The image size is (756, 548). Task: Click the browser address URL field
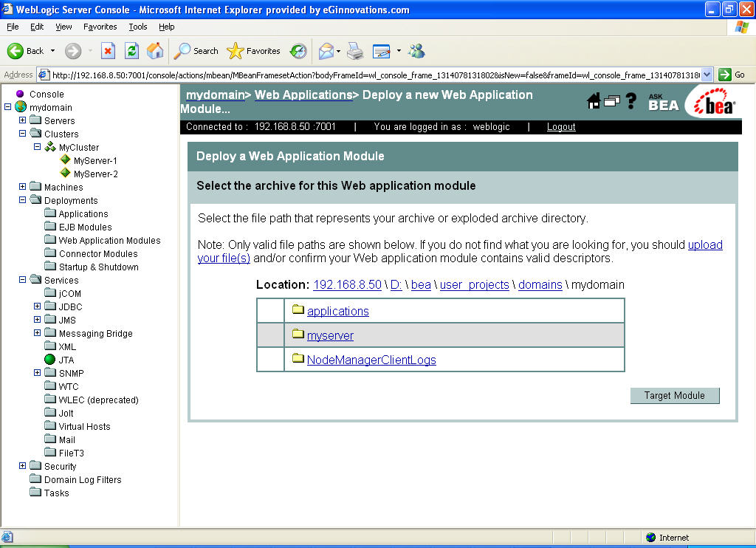[376, 75]
